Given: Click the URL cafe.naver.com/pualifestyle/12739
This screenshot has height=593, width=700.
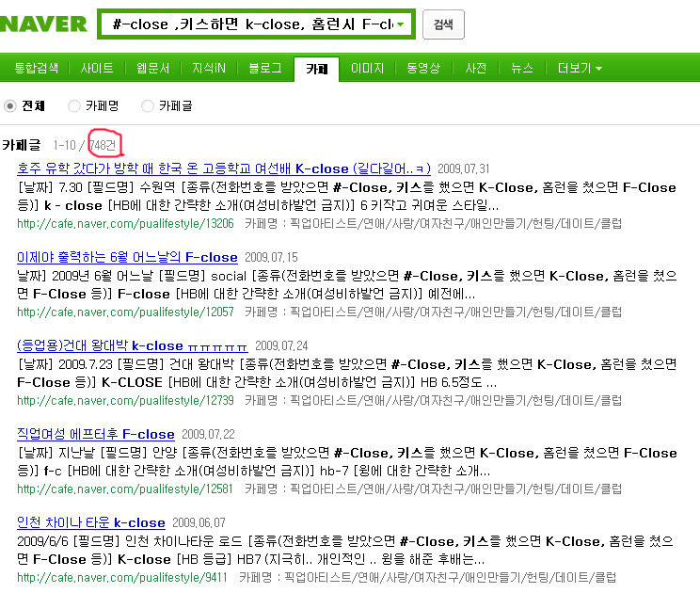Looking at the screenshot, I should click(125, 400).
